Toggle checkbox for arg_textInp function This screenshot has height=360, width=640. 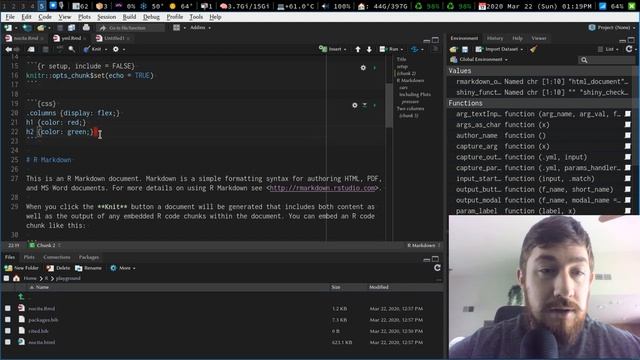click(627, 114)
